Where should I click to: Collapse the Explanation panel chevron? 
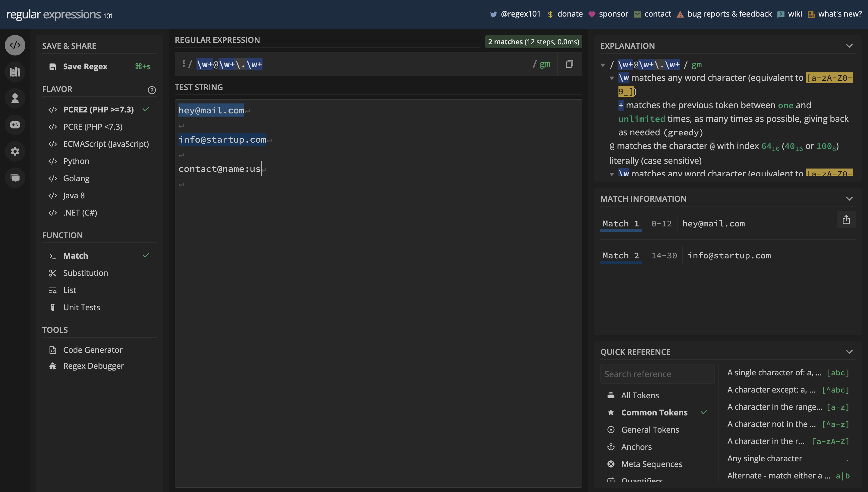pos(849,46)
